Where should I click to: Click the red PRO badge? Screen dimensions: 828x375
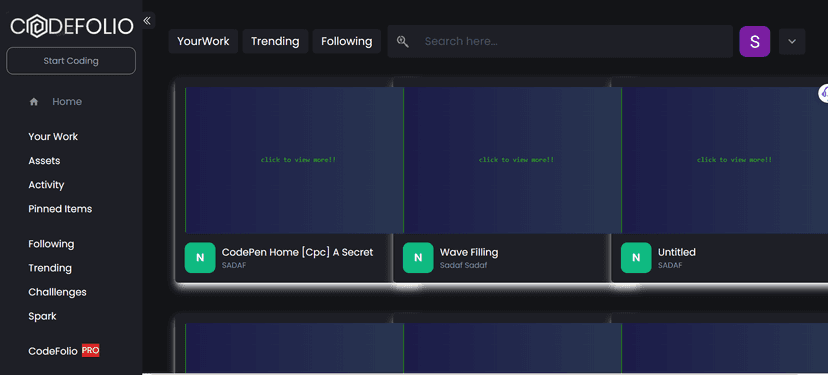(x=91, y=350)
